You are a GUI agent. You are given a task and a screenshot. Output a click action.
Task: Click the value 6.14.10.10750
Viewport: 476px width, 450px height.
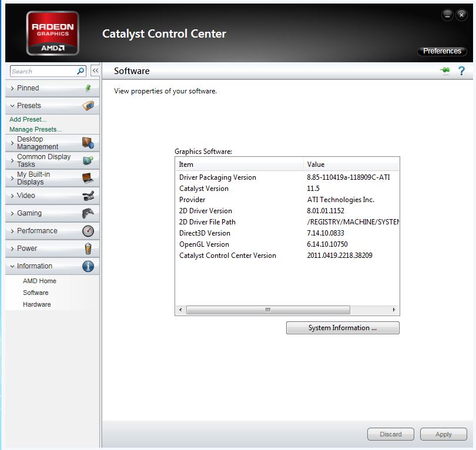tap(327, 244)
